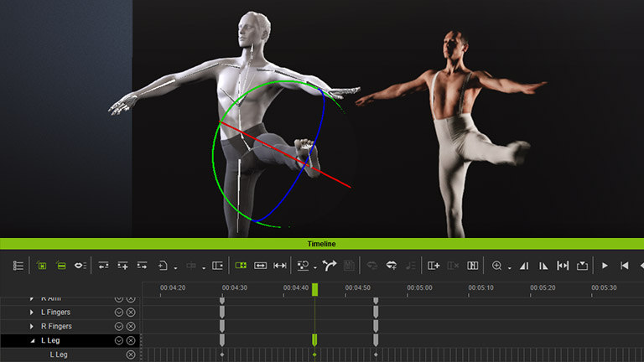Toggle the green two-box button with dot
The height and width of the screenshot is (362, 644).
pyautogui.click(x=241, y=266)
